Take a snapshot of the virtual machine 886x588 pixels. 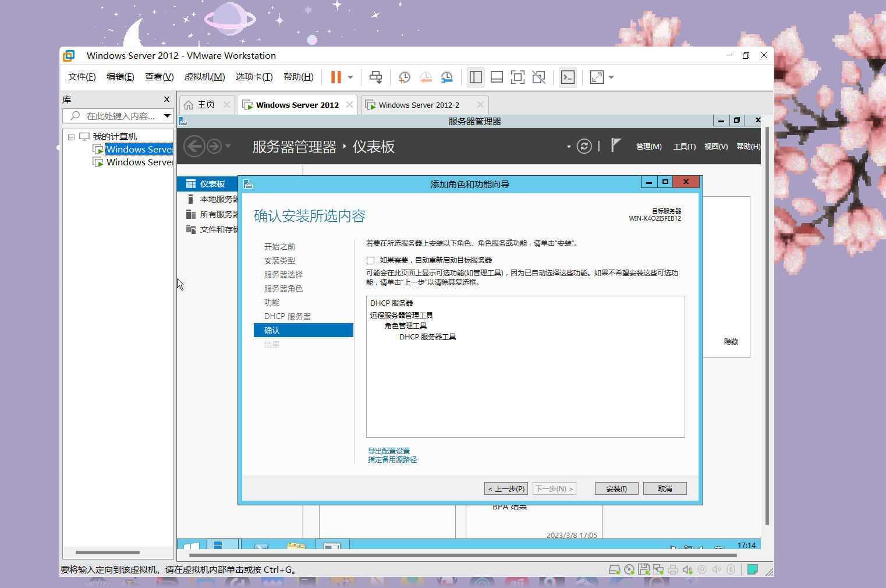point(405,77)
